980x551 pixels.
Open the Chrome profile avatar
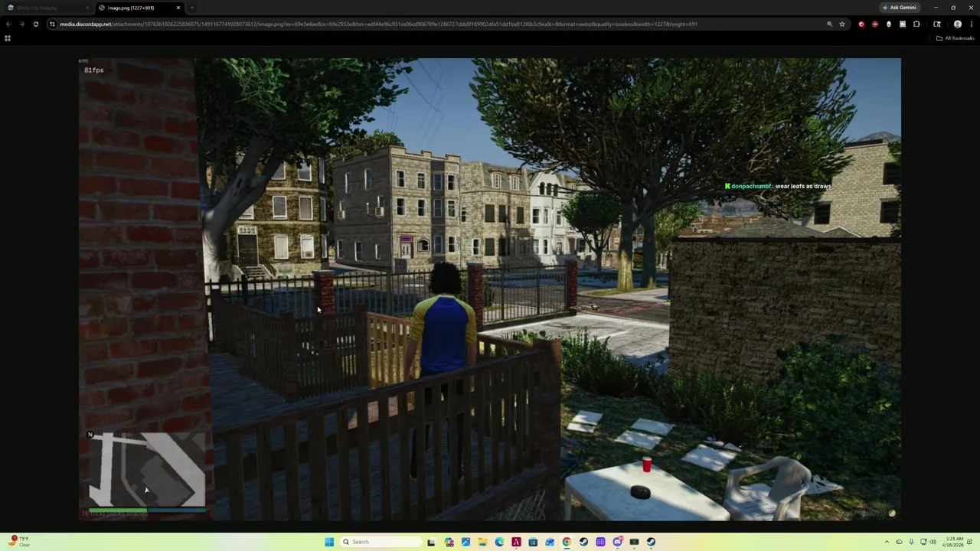click(957, 24)
